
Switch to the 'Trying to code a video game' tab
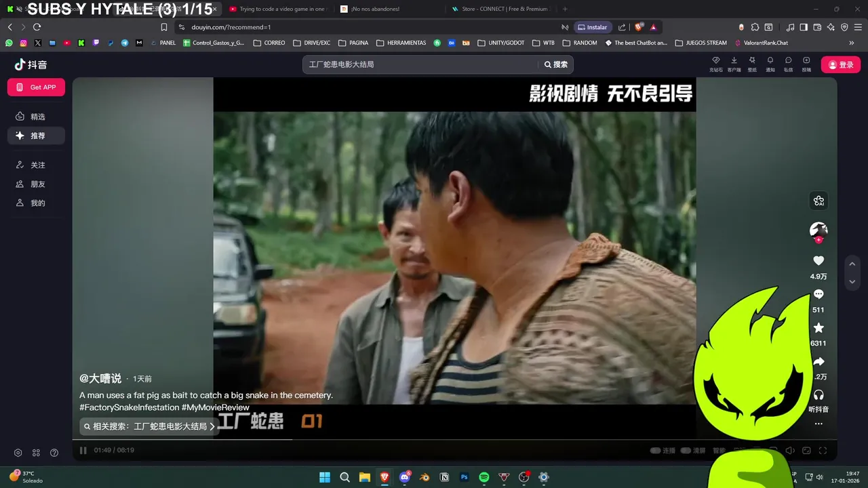[279, 9]
